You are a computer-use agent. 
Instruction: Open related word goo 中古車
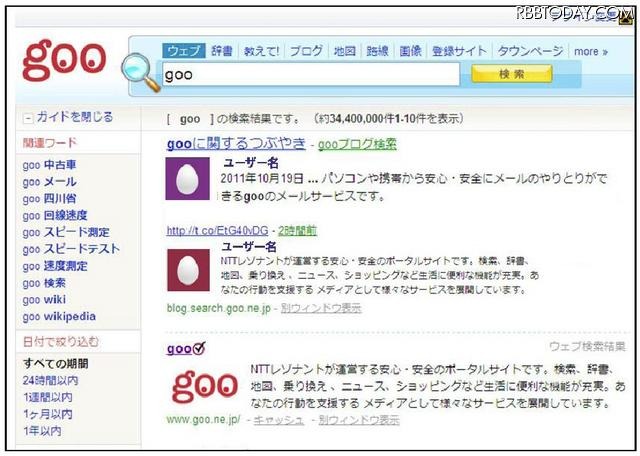(x=49, y=165)
